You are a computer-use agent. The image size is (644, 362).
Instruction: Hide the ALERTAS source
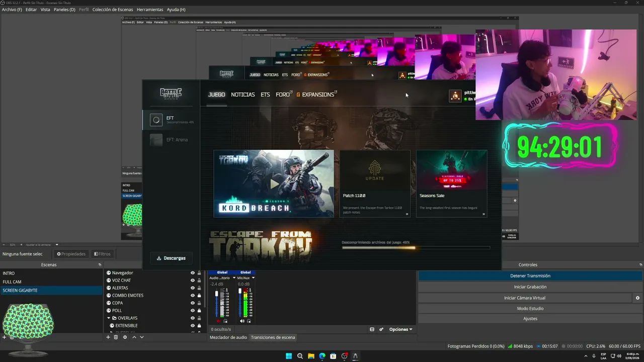point(192,288)
